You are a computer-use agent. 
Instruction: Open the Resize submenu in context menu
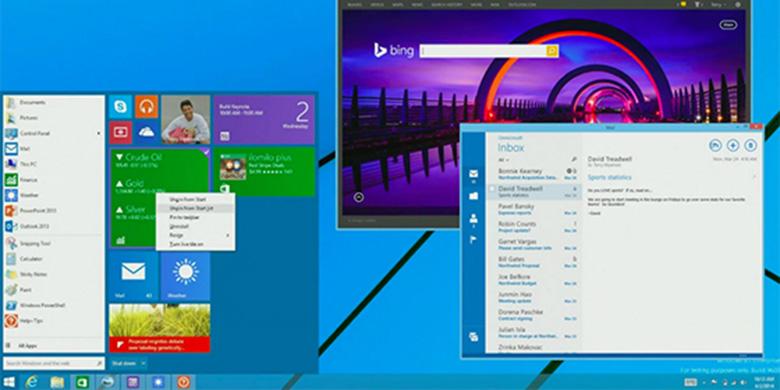coord(195,235)
